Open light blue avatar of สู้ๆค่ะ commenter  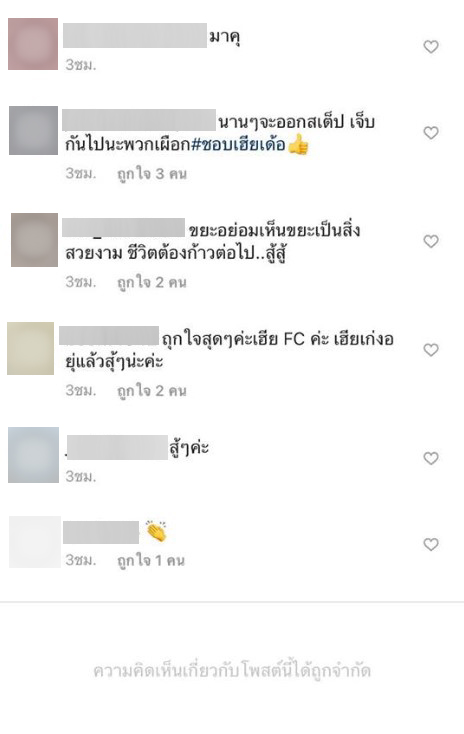[33, 455]
